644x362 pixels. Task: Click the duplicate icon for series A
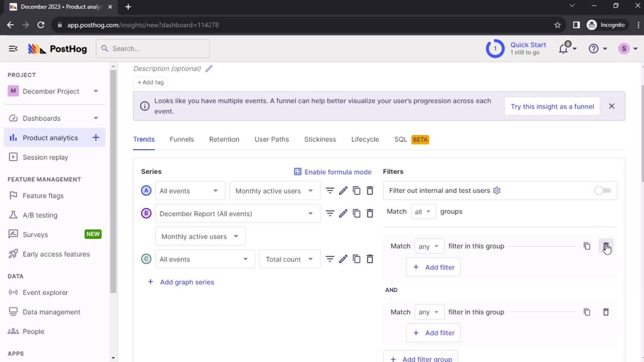[x=357, y=191]
